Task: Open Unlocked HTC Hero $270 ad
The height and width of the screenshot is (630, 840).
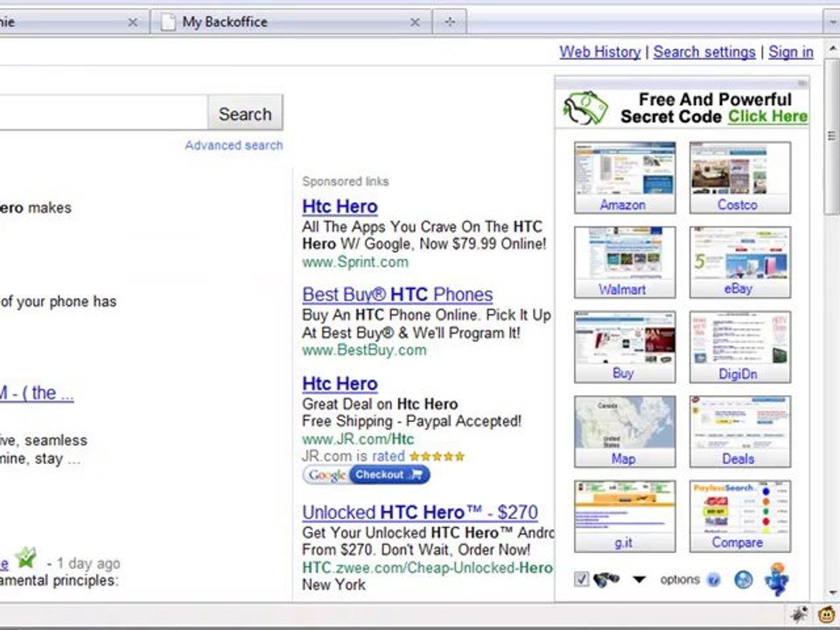Action: click(x=420, y=513)
